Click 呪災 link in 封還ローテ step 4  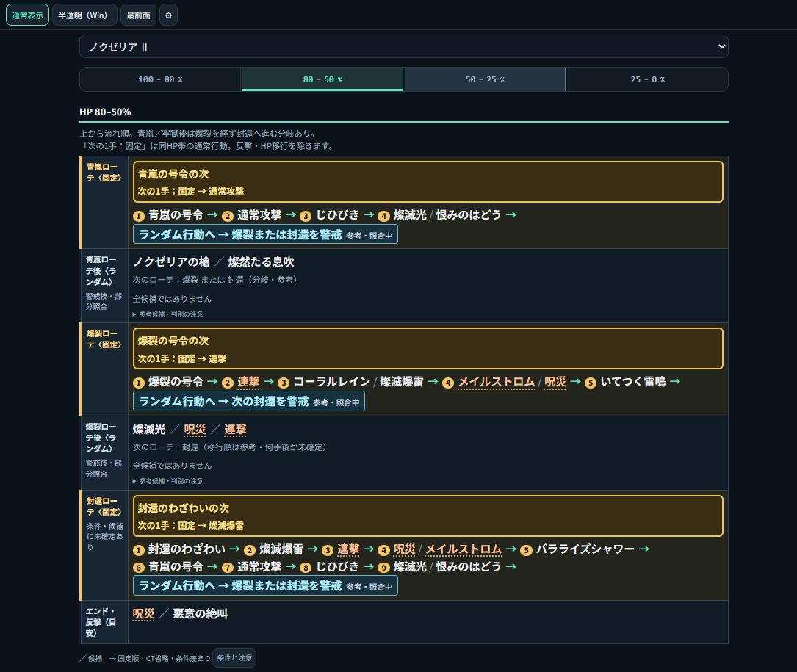(x=405, y=549)
